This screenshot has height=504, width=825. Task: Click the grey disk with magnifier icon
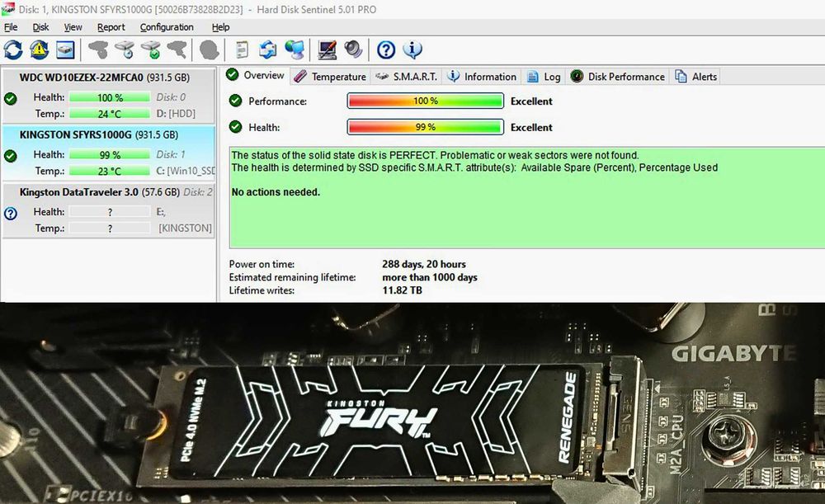coord(177,50)
